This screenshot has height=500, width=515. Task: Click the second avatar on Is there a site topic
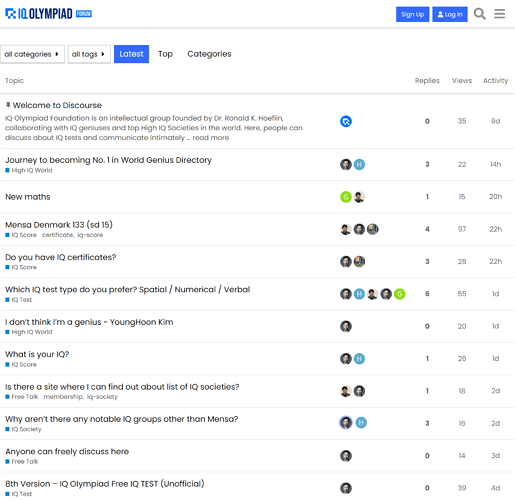point(359,391)
